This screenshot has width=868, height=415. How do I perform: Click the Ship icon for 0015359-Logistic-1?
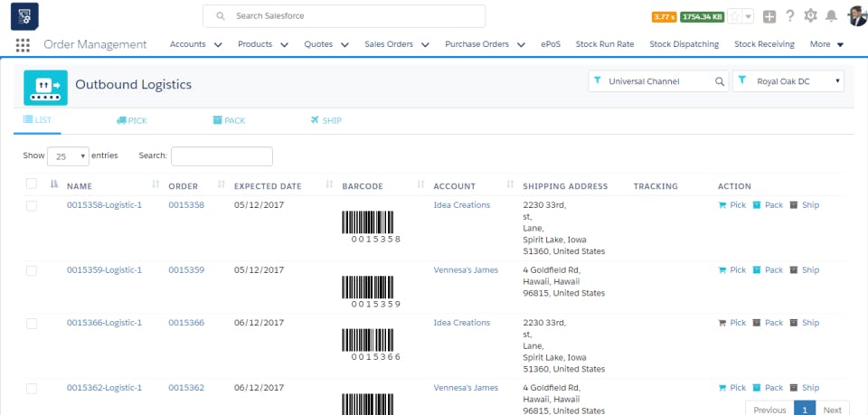coord(793,270)
